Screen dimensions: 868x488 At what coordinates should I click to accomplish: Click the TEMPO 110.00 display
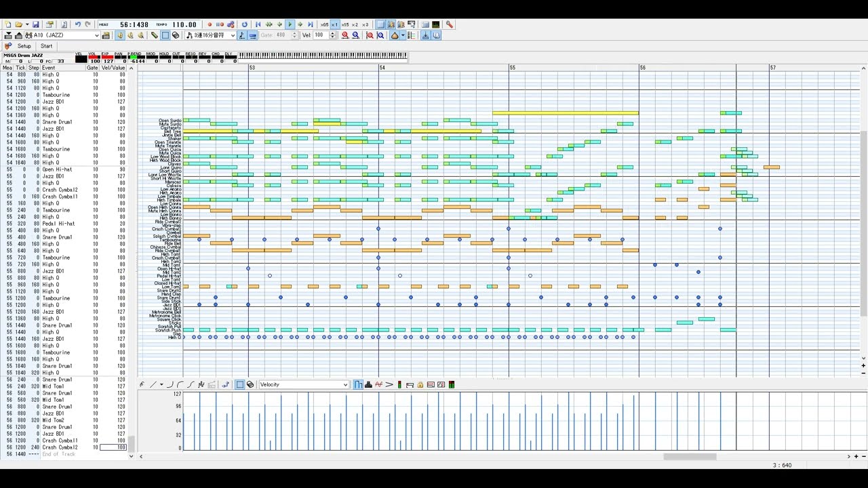176,24
